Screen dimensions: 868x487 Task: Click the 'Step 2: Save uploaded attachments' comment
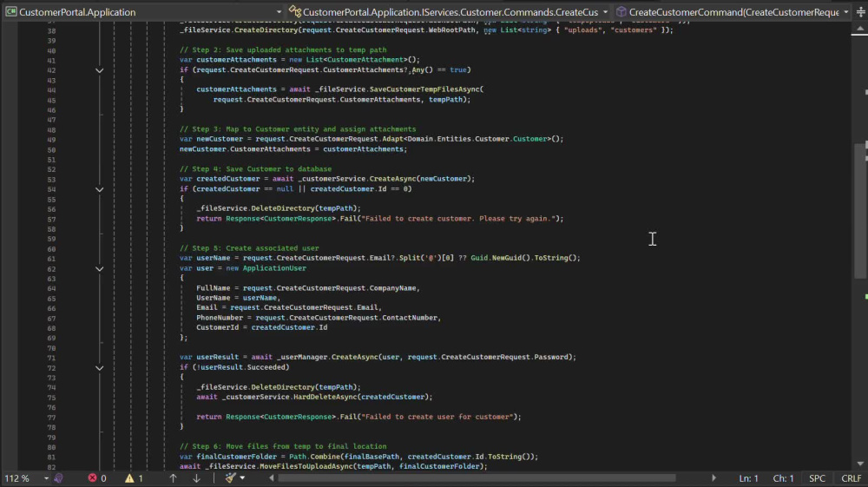coord(283,49)
